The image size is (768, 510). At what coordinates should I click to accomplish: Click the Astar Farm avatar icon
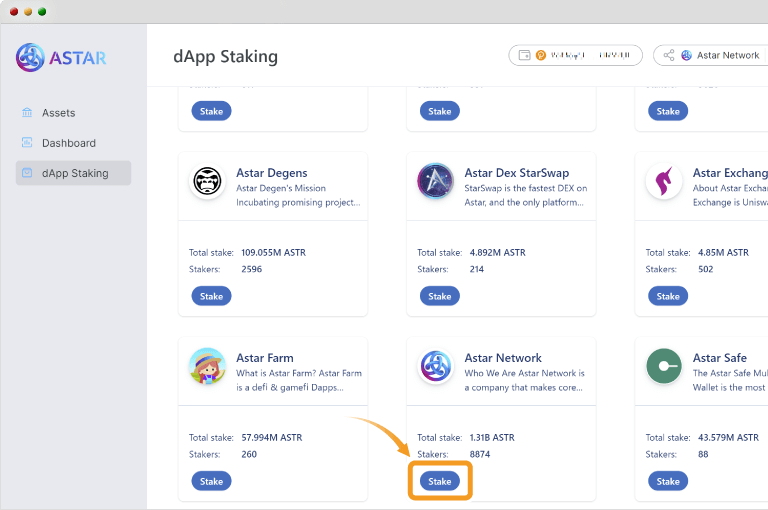tap(208, 366)
